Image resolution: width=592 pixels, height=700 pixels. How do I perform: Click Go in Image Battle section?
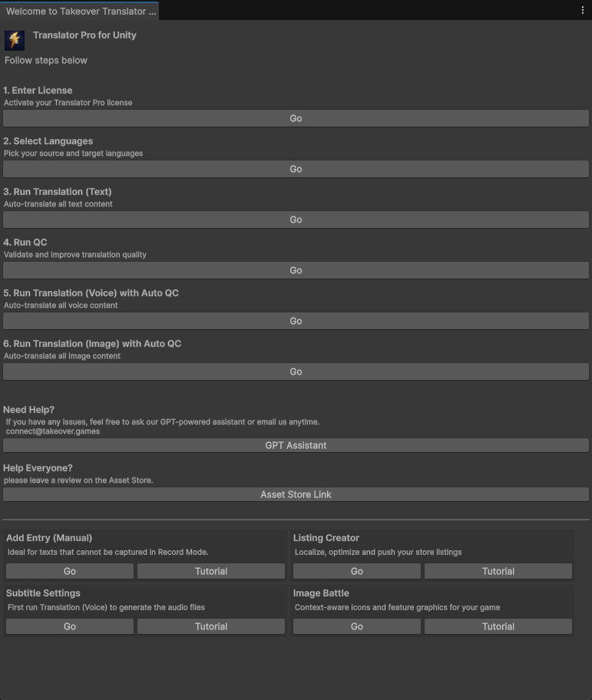point(356,626)
